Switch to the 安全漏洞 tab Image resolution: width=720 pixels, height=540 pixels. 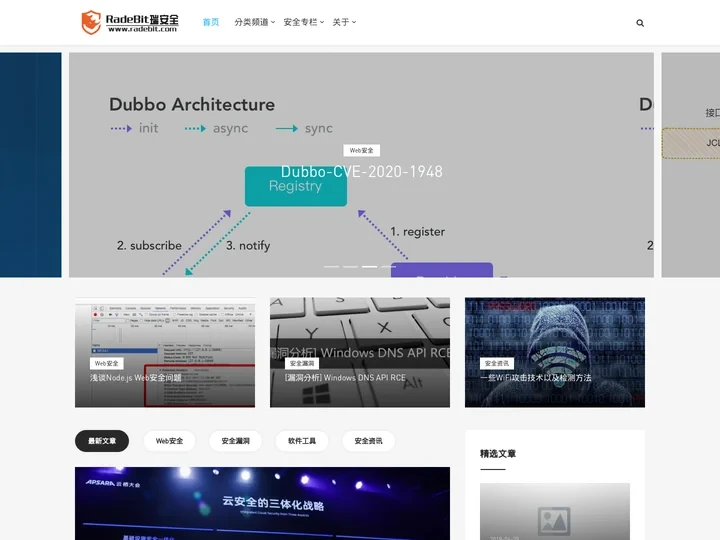[x=236, y=441]
